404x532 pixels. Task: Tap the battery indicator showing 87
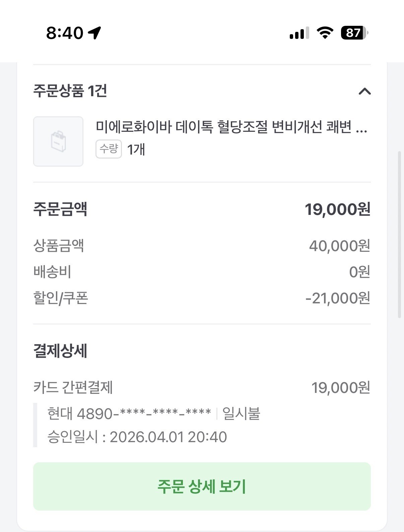(x=354, y=33)
